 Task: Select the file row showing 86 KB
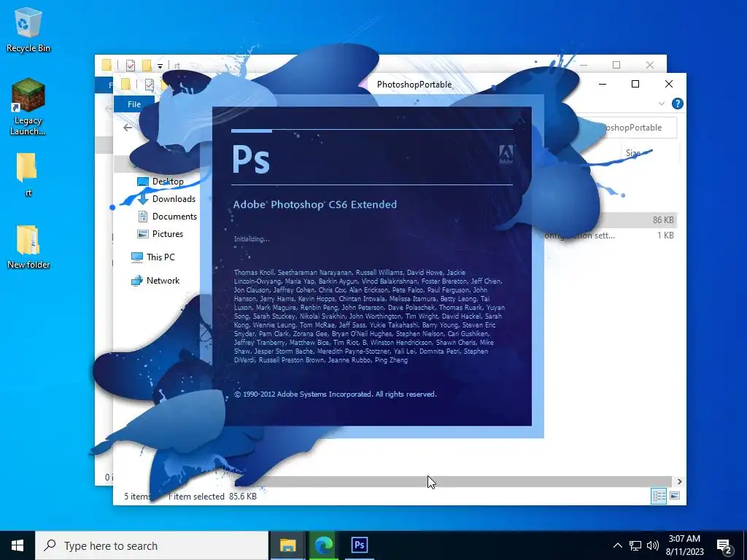611,220
